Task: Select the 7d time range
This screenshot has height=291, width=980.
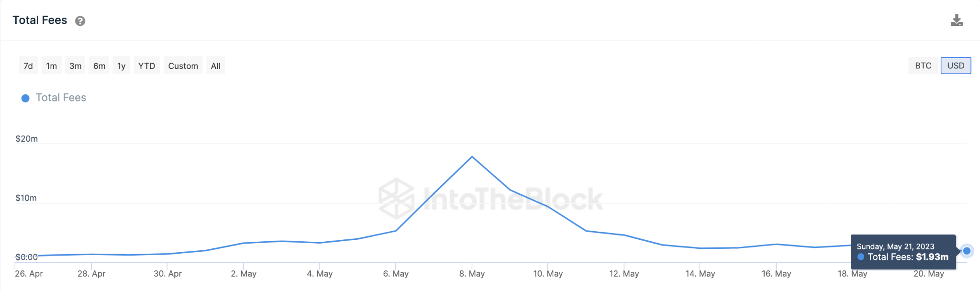Action: (28, 66)
